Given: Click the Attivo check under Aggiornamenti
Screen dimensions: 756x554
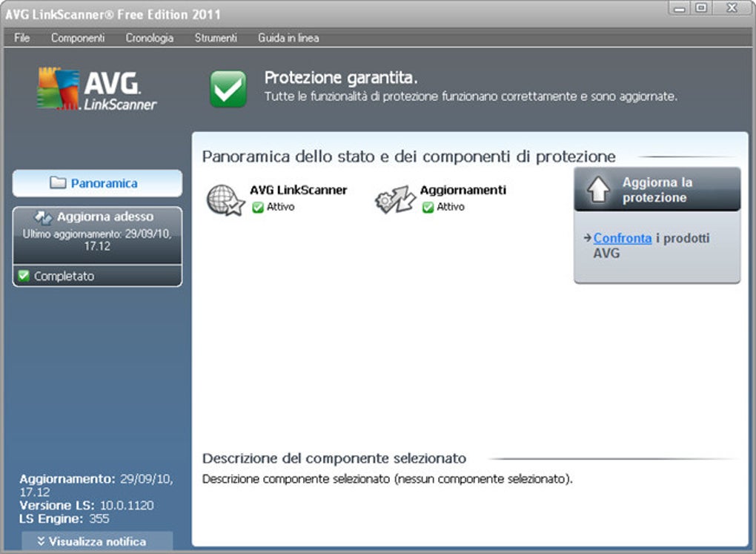Looking at the screenshot, I should 428,207.
